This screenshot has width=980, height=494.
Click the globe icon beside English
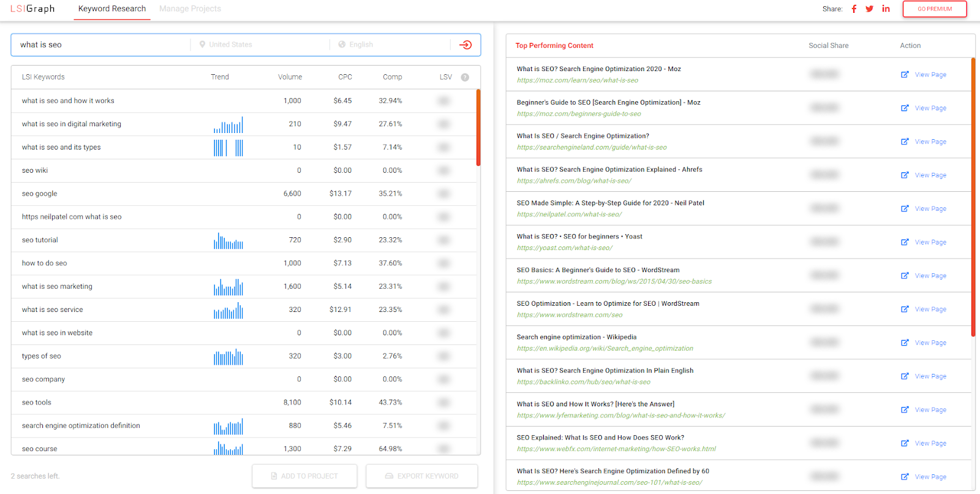click(x=342, y=45)
